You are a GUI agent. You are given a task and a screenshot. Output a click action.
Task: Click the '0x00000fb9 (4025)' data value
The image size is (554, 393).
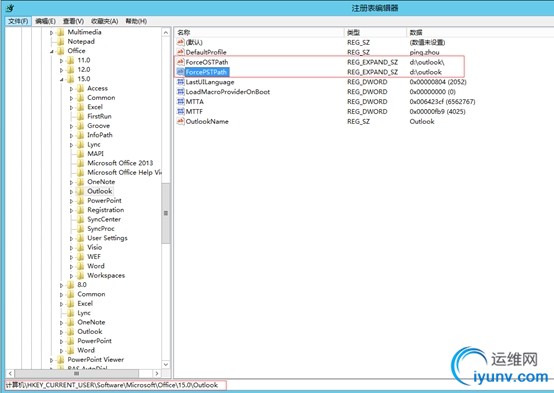tap(437, 112)
